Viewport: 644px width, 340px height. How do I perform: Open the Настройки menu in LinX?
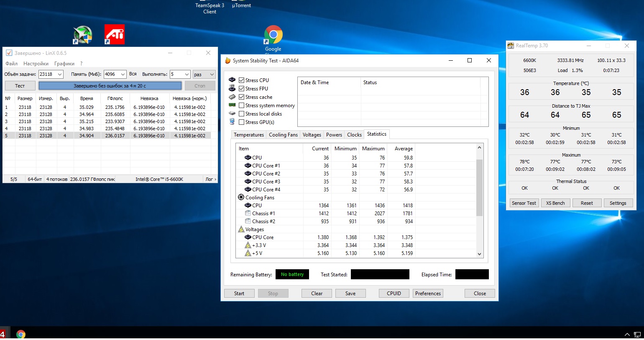[36, 64]
